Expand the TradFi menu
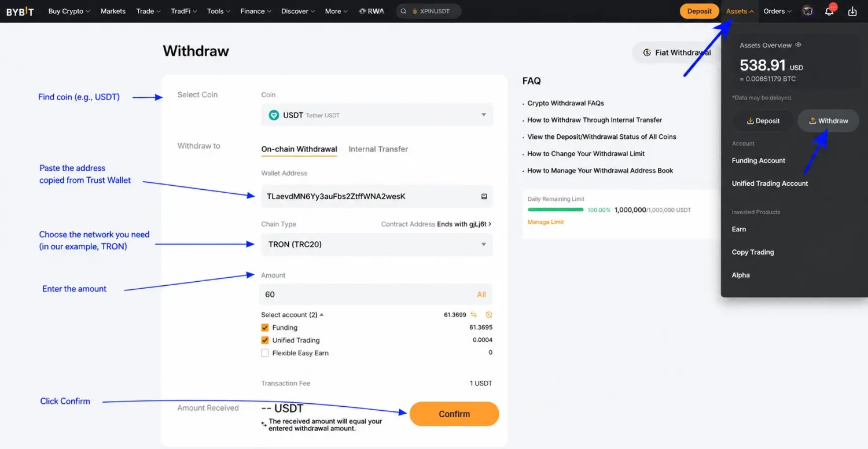868x449 pixels. click(183, 11)
